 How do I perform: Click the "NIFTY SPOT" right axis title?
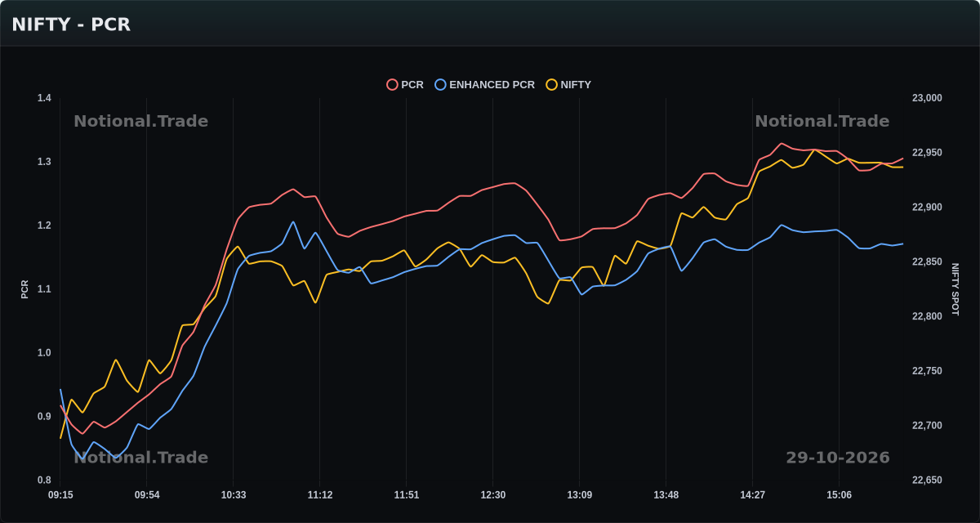(x=955, y=289)
